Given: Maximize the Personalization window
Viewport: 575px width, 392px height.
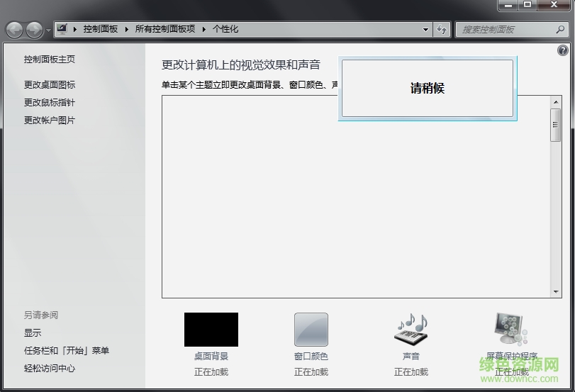Looking at the screenshot, I should click(527, 5).
